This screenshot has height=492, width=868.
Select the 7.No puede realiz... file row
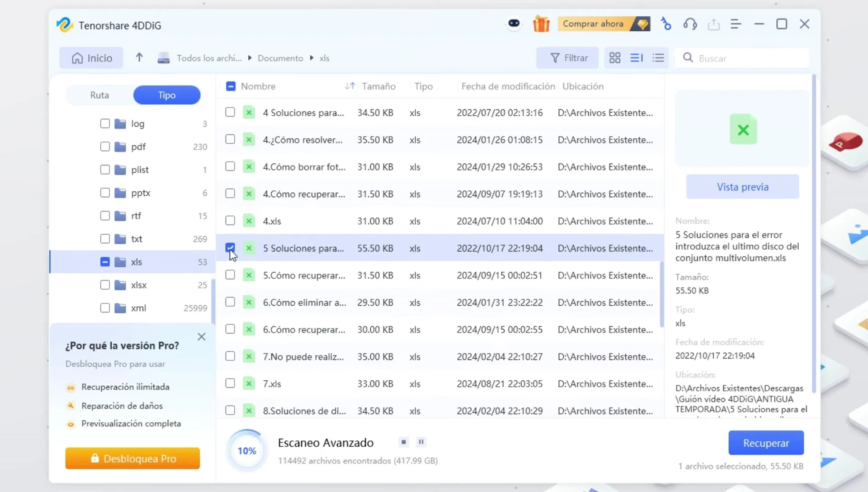tap(440, 356)
